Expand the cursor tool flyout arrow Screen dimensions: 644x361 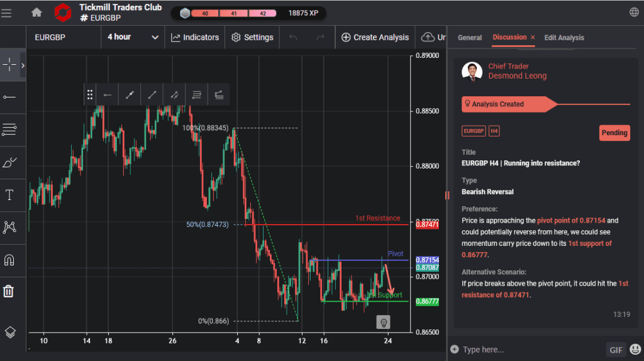(x=23, y=65)
